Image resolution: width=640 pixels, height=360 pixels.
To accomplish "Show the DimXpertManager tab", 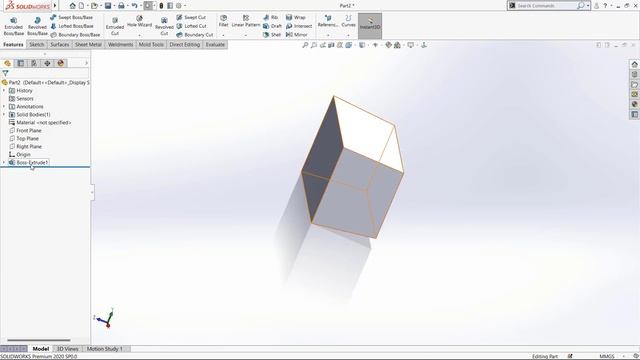I will point(47,63).
